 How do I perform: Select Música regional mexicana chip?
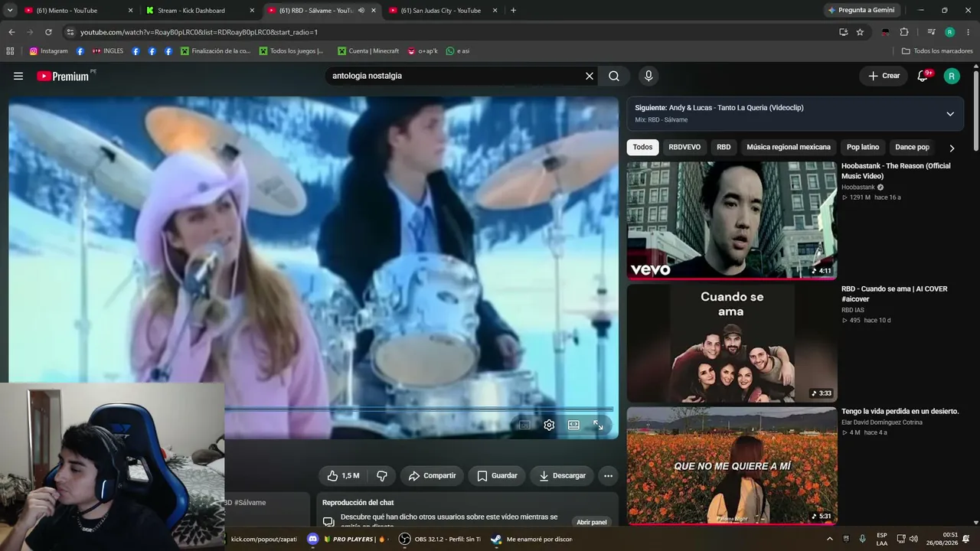[x=789, y=147]
